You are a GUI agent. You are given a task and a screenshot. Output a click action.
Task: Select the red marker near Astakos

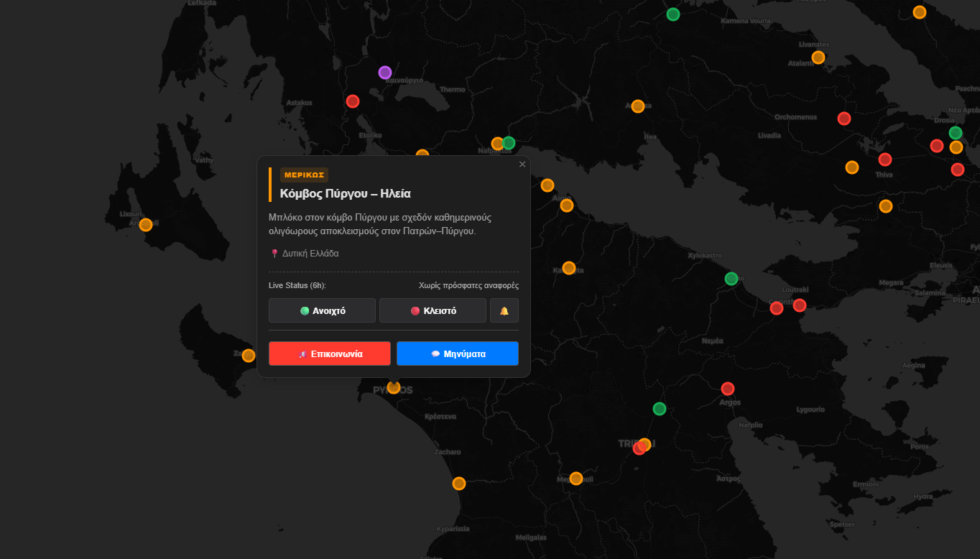click(x=353, y=101)
